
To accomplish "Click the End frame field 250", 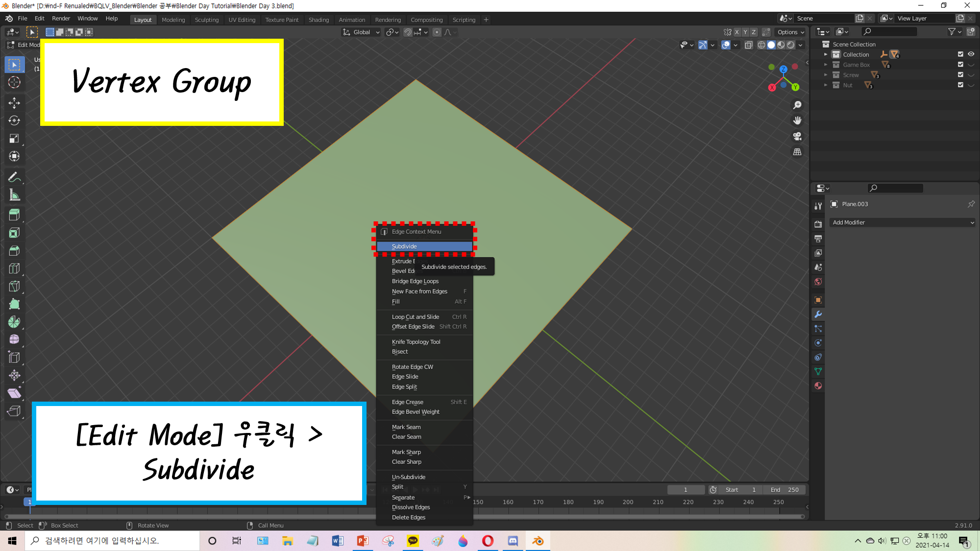I will (x=784, y=490).
